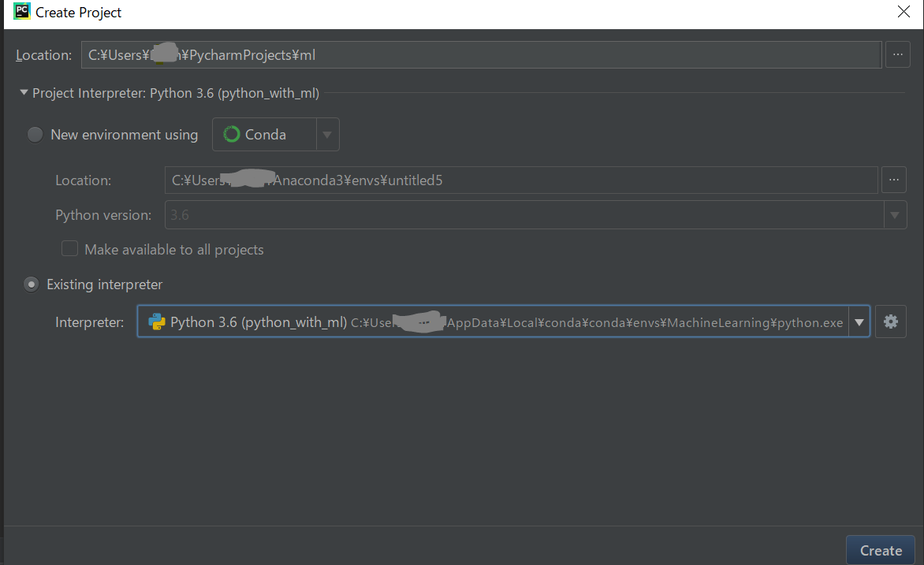Click the Python logo in interpreter field

pyautogui.click(x=157, y=322)
